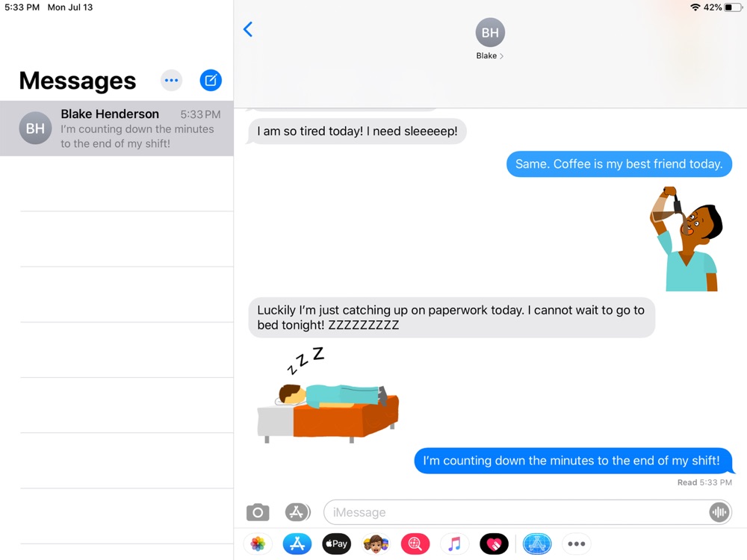Tap the coffee drinking sticker image

686,239
